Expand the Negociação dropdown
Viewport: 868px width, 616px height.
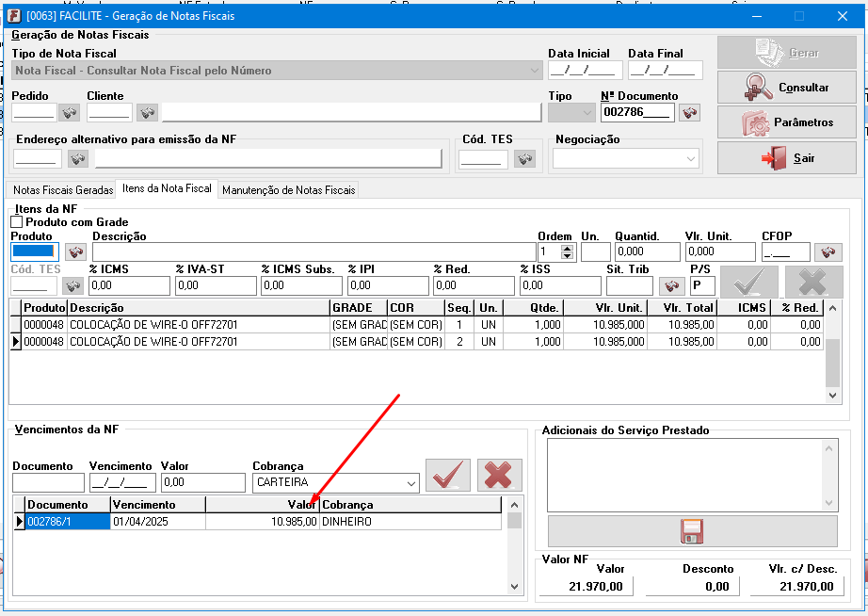pyautogui.click(x=690, y=159)
